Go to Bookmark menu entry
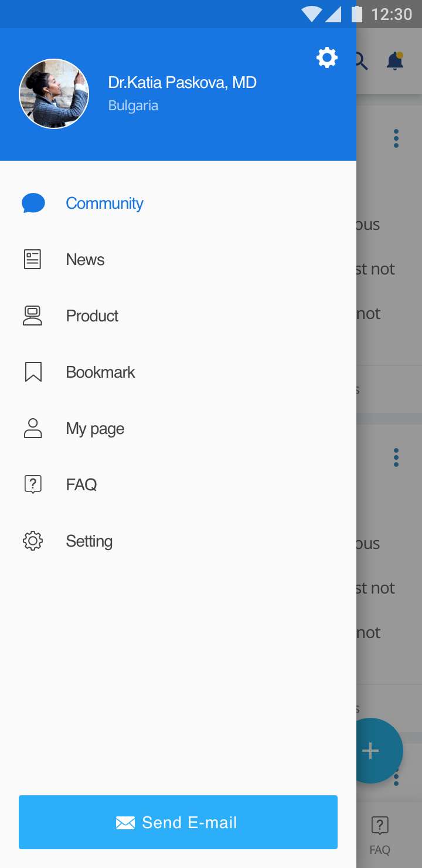Screen dimensions: 422x868 click(x=178, y=372)
